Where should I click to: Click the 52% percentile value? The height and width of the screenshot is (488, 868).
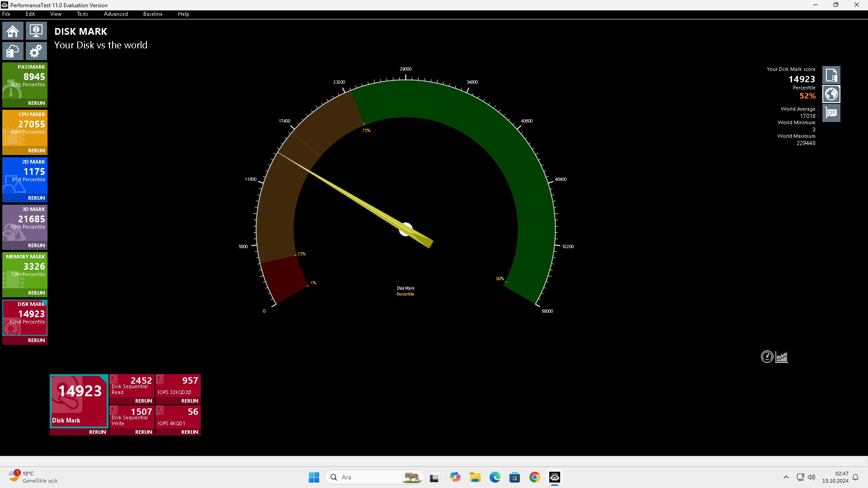[807, 96]
